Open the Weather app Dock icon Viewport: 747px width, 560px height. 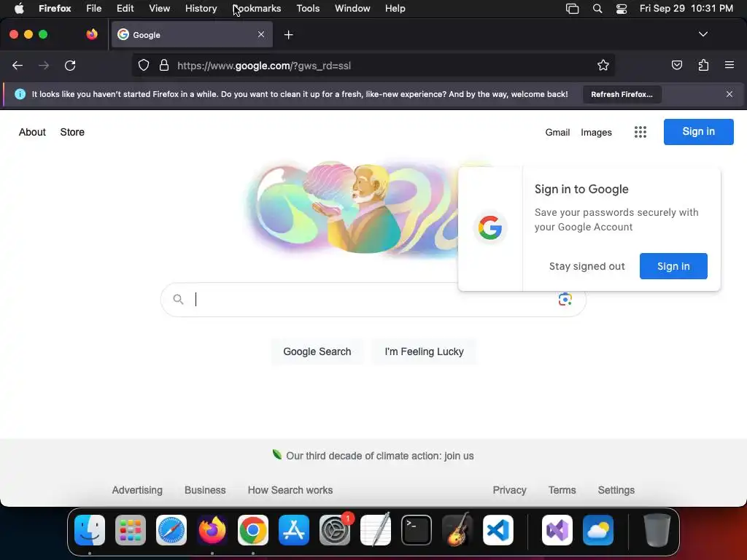coord(598,530)
